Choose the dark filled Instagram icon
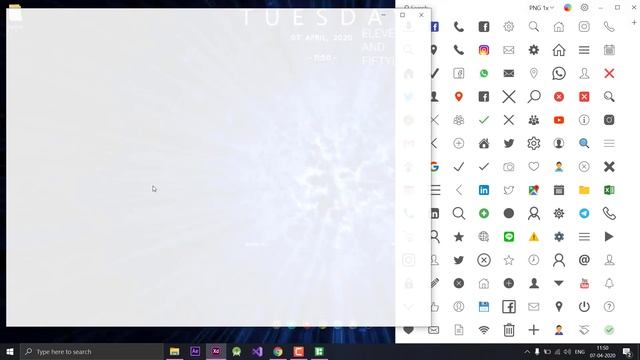This screenshot has width=640, height=360. coord(609,120)
